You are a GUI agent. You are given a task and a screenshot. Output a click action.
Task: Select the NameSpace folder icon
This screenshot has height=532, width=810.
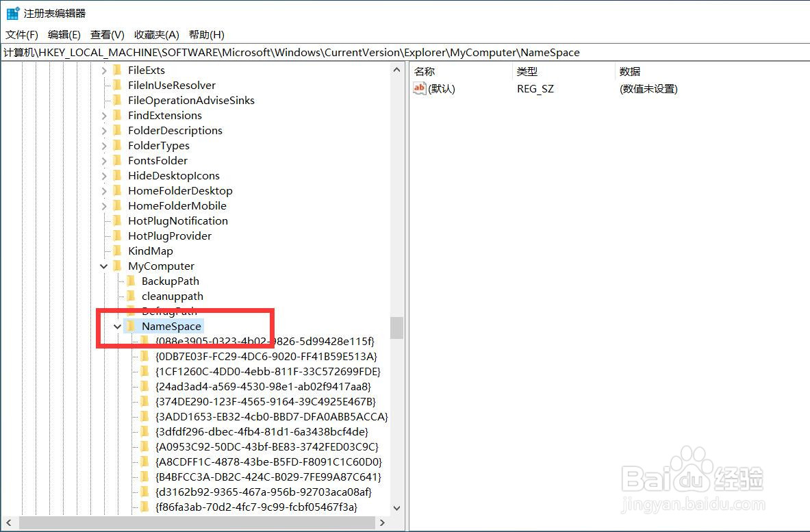(131, 326)
